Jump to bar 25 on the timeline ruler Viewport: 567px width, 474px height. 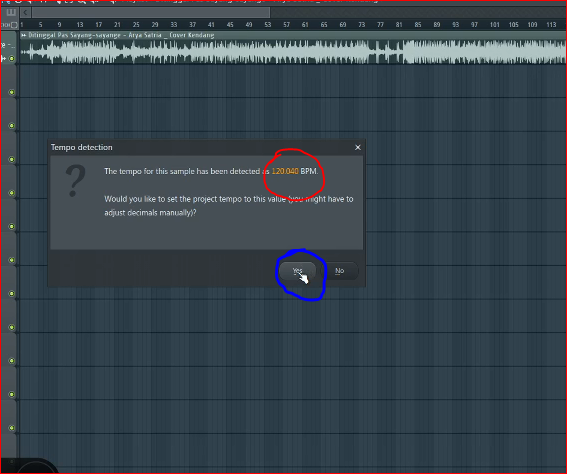click(x=136, y=25)
